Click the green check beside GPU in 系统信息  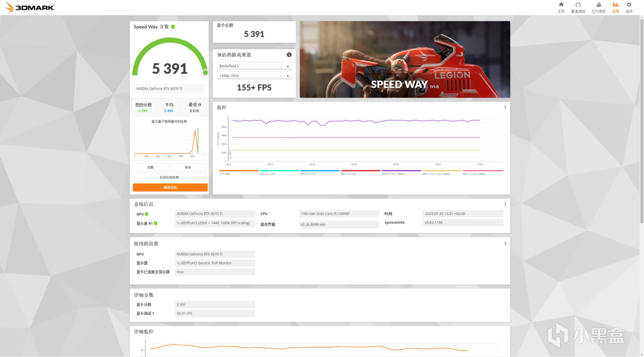tap(147, 214)
